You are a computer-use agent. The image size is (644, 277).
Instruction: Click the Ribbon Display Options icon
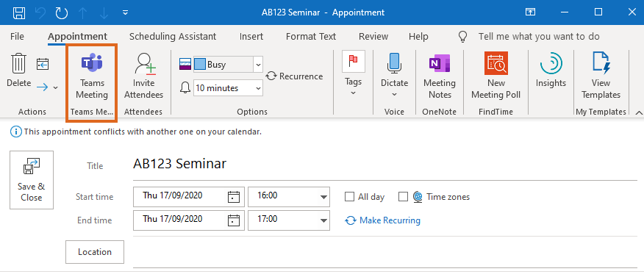point(530,12)
